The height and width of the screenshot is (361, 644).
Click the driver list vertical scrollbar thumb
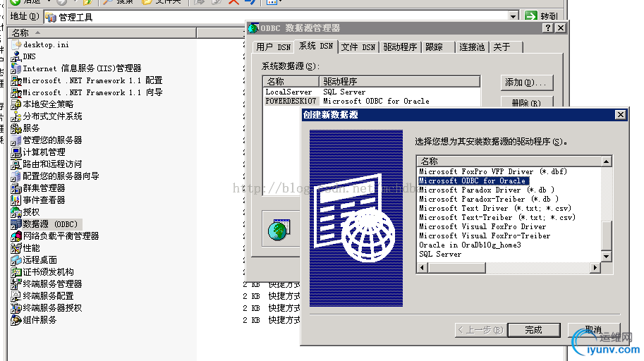coord(607,235)
